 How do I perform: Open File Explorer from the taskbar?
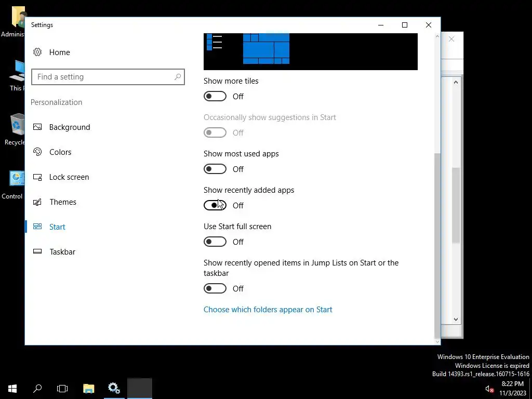(88, 389)
